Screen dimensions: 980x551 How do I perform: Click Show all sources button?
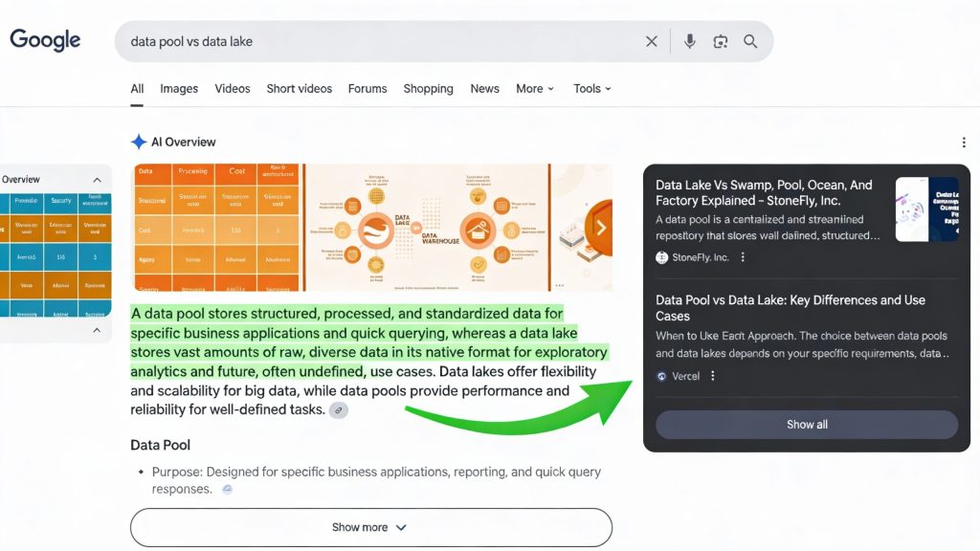point(807,424)
